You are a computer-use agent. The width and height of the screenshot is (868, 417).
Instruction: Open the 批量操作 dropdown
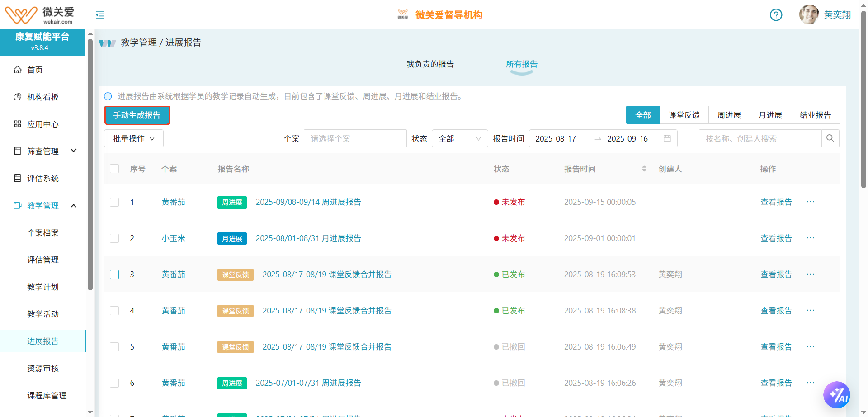[x=133, y=138]
